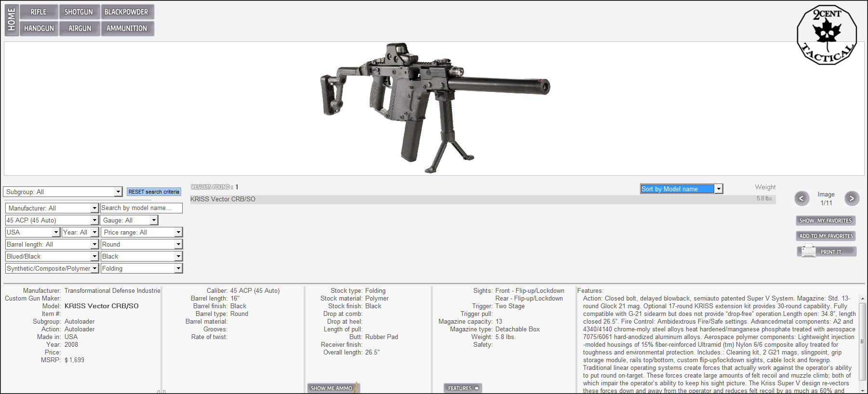Expand the Year: All dropdown
The image size is (868, 394).
coord(94,232)
